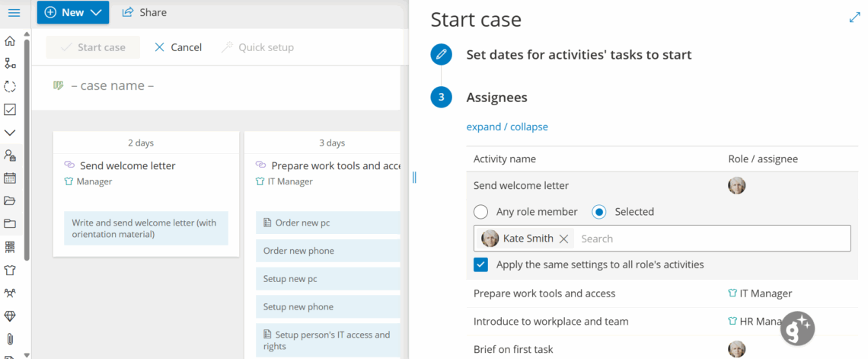Image resolution: width=868 pixels, height=359 pixels.
Task: Expand the 'Prepare work tools and access' row
Action: (x=544, y=293)
